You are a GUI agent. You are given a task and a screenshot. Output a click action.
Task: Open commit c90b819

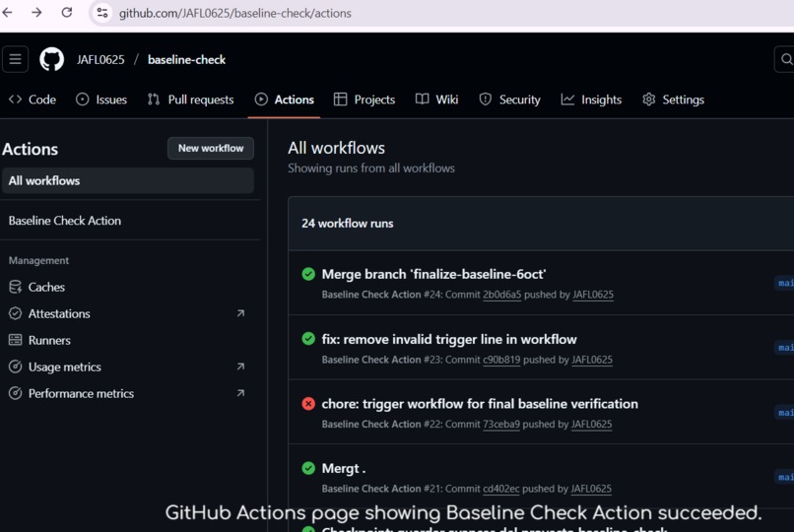click(x=501, y=360)
